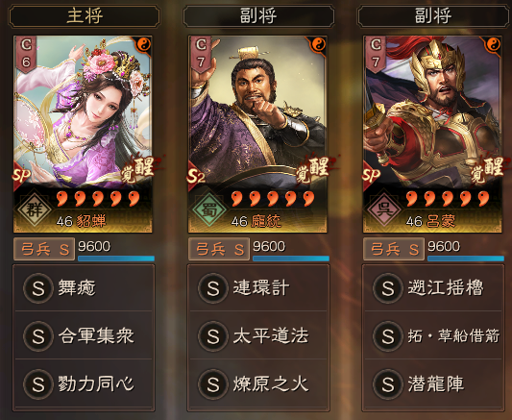Select the 主将 header tab
Viewport: 512px width, 420px height.
pos(85,16)
